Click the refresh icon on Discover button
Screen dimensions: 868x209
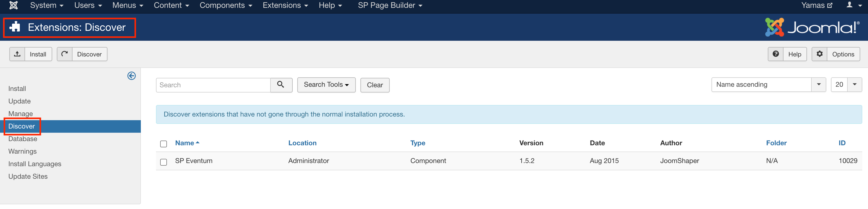[65, 54]
